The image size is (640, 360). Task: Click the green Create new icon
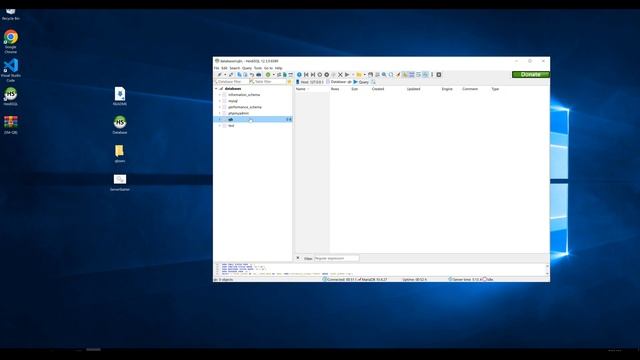pos(268,75)
